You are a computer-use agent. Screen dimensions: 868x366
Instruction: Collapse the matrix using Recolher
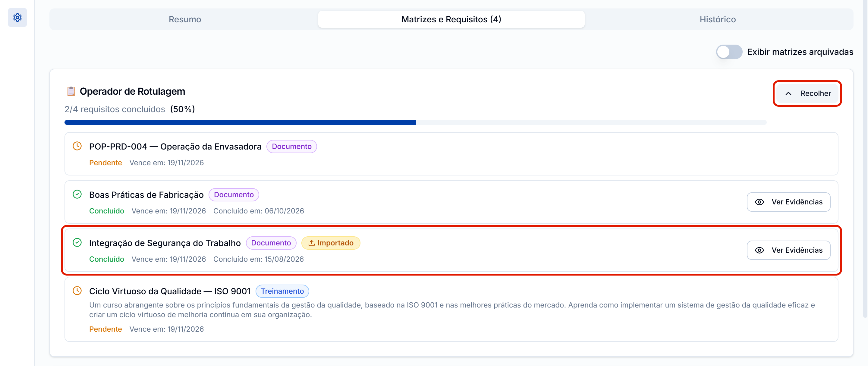808,93
